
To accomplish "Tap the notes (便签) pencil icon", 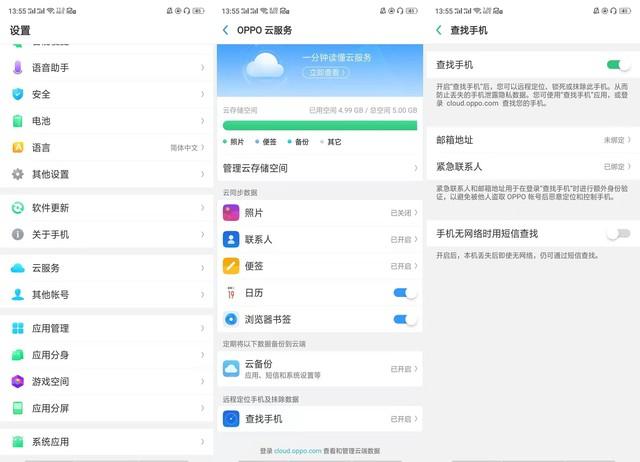I will point(231,266).
